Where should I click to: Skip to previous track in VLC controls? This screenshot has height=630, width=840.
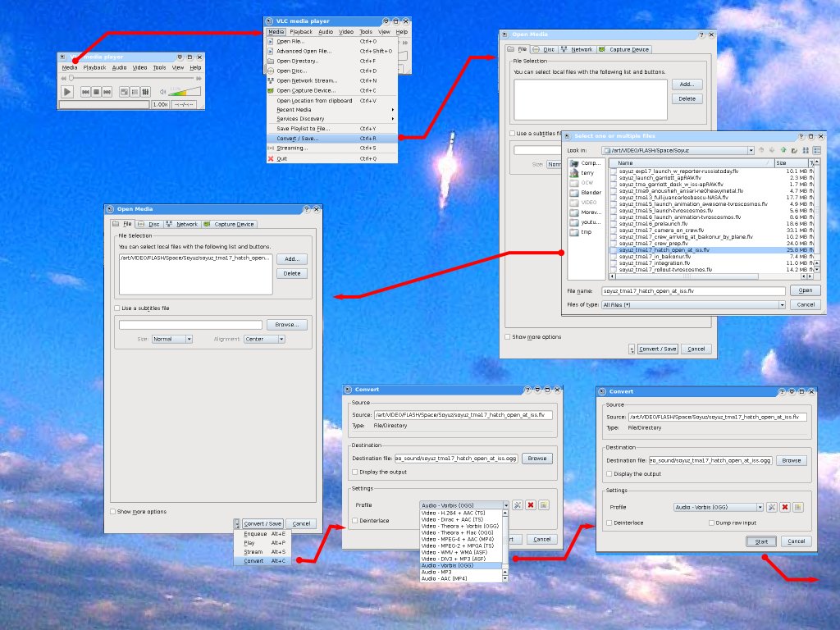tap(85, 92)
